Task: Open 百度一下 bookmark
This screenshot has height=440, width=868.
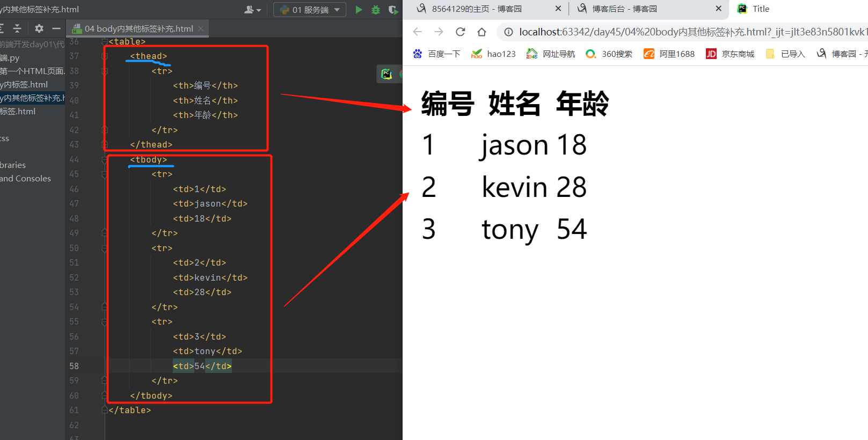Action: coord(436,54)
